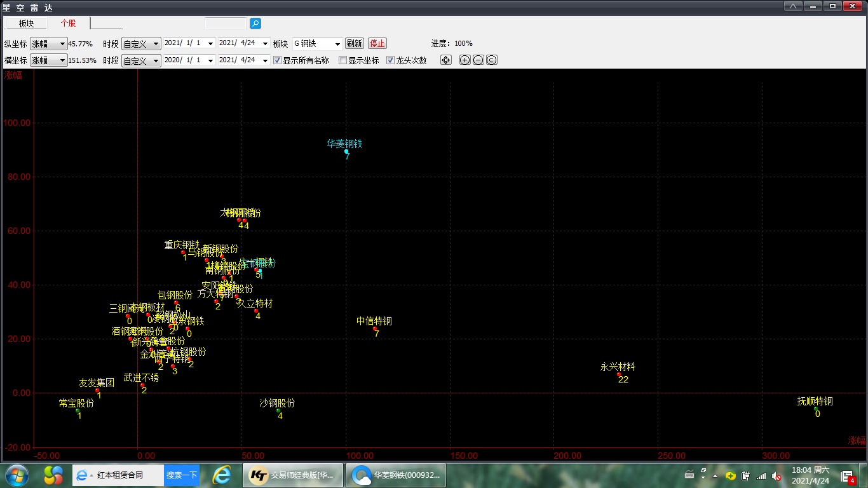Image resolution: width=868 pixels, height=488 pixels.
Task: Click the 刷新 button
Action: (x=354, y=44)
